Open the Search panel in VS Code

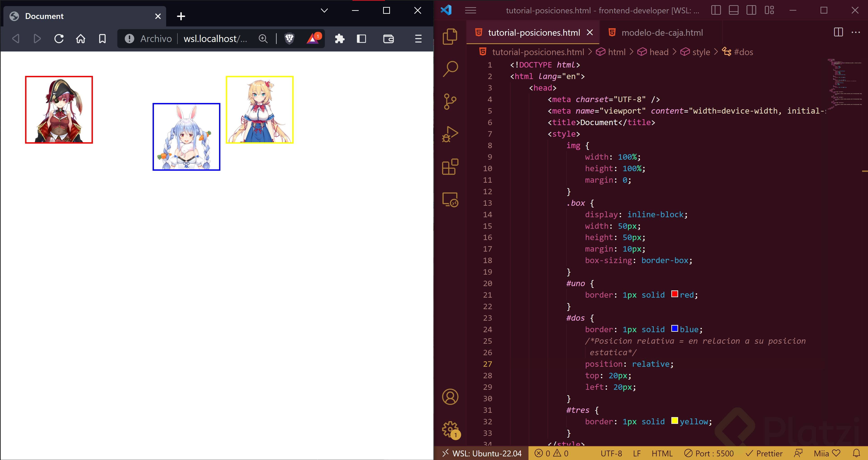(x=450, y=68)
